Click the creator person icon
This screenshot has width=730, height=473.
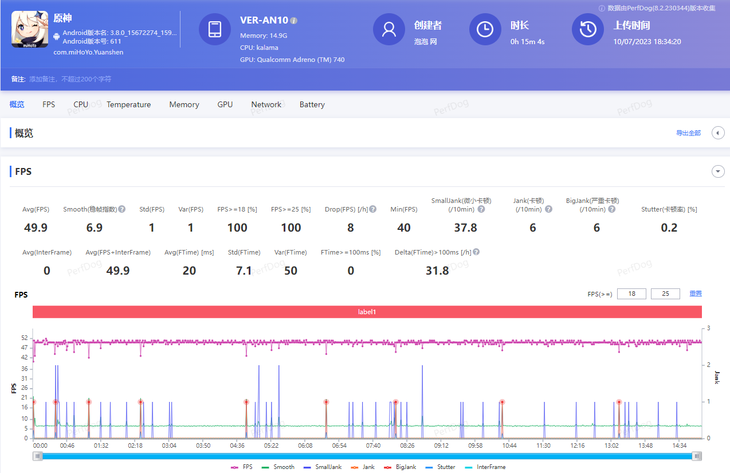pyautogui.click(x=387, y=30)
